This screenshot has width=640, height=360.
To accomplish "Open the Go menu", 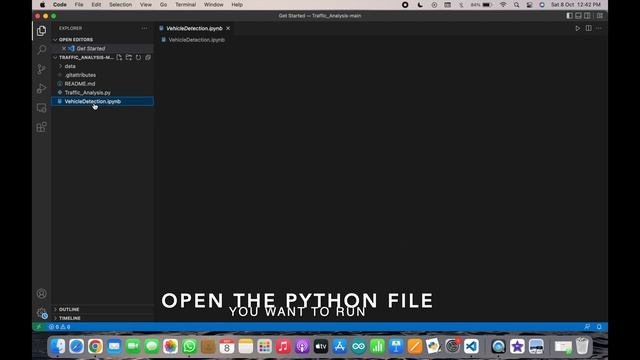I will (163, 4).
